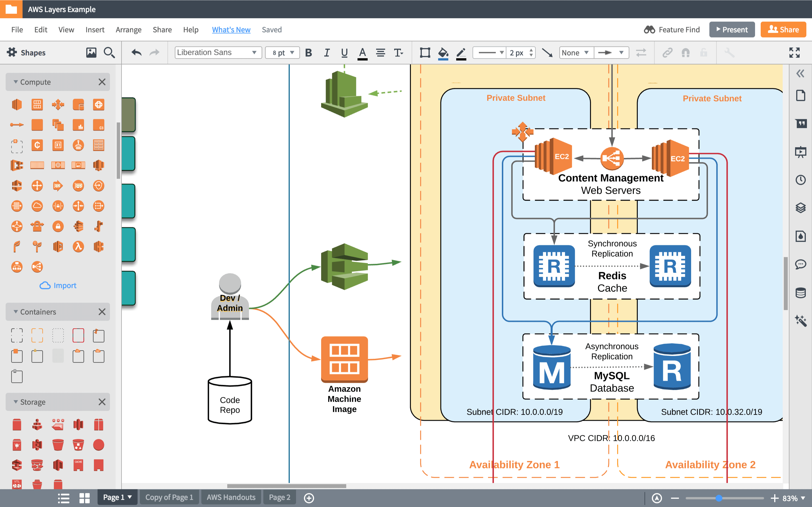Viewport: 812px width, 507px height.
Task: Click the Redo button in toolbar
Action: (154, 53)
